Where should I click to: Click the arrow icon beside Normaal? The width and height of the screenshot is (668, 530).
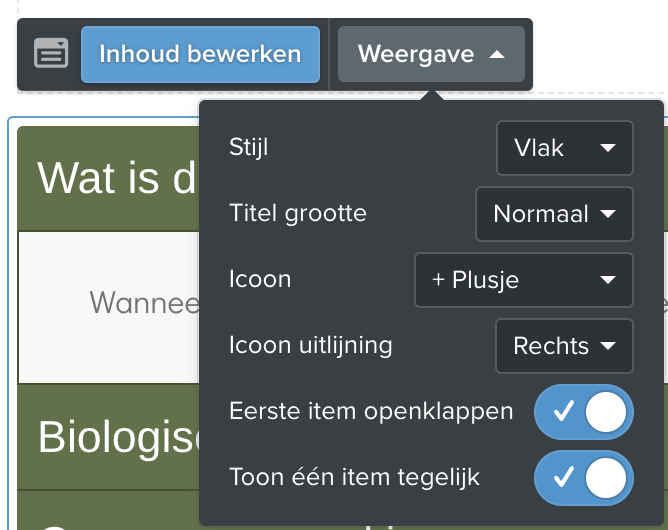(x=608, y=214)
